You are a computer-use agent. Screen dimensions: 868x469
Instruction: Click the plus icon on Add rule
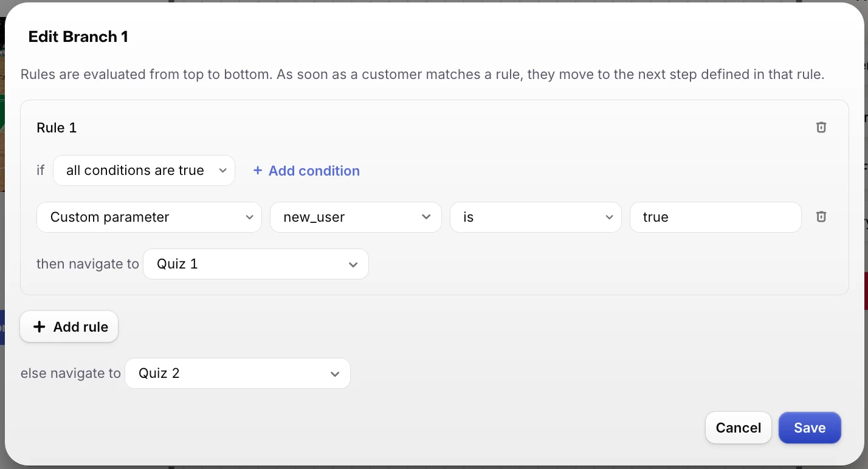point(40,327)
